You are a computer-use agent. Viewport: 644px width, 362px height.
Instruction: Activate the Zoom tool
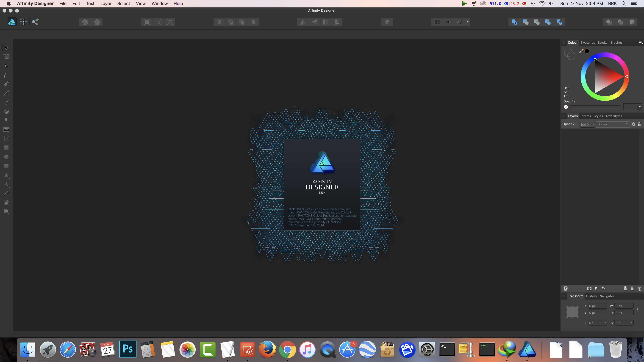[6, 211]
